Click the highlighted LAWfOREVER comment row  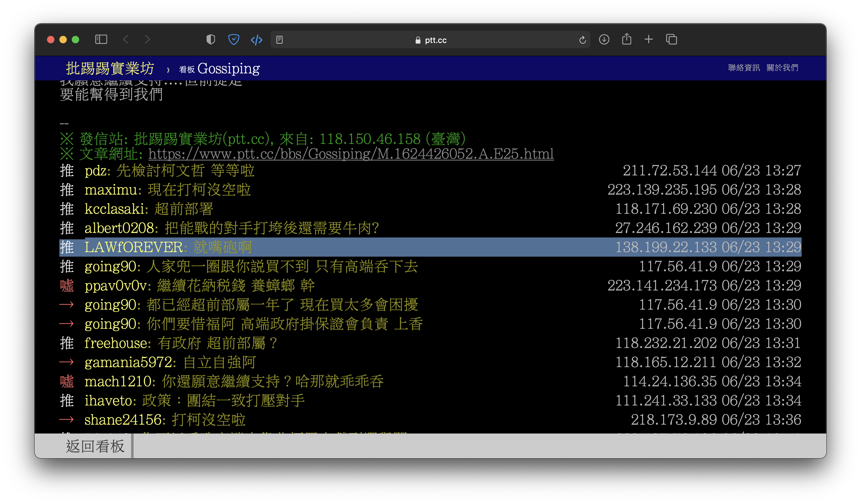[x=430, y=247]
